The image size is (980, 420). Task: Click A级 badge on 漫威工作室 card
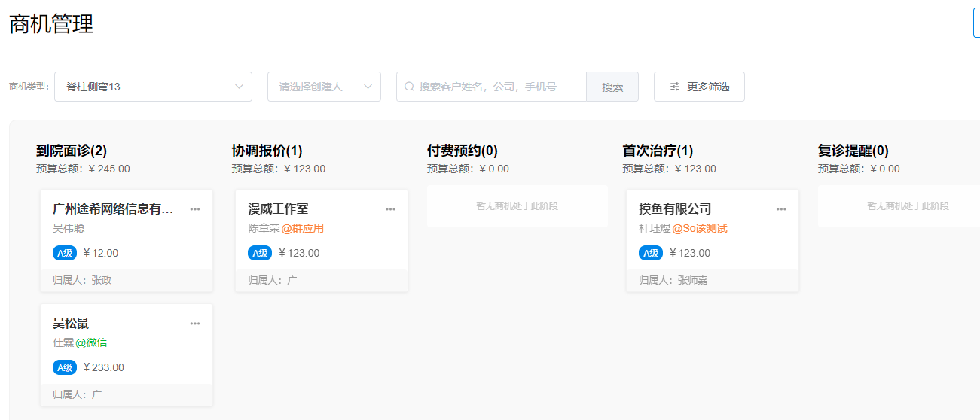coord(260,253)
